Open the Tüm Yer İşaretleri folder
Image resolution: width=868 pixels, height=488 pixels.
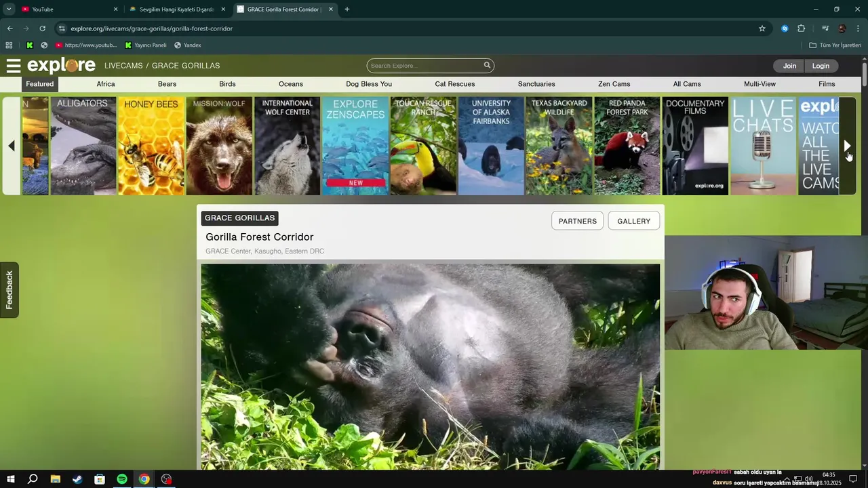click(835, 45)
